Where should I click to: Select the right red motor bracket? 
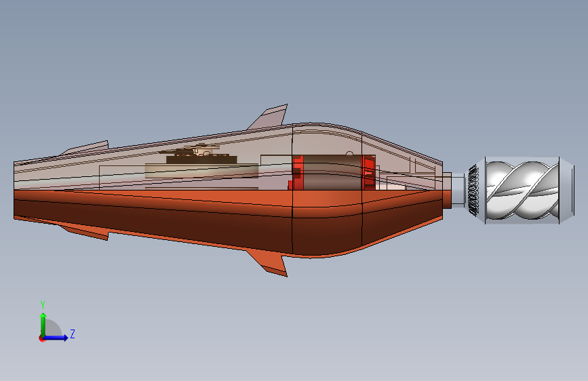[369, 172]
